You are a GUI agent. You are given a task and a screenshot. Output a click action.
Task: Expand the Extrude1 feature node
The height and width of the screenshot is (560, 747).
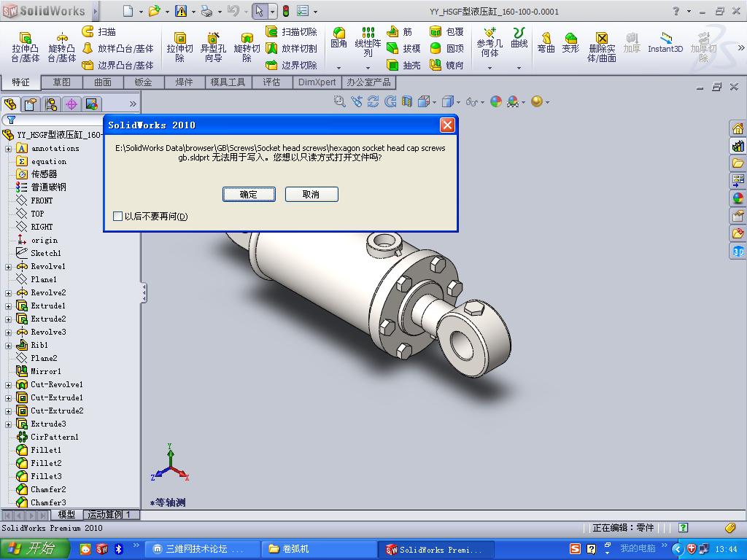(9, 306)
